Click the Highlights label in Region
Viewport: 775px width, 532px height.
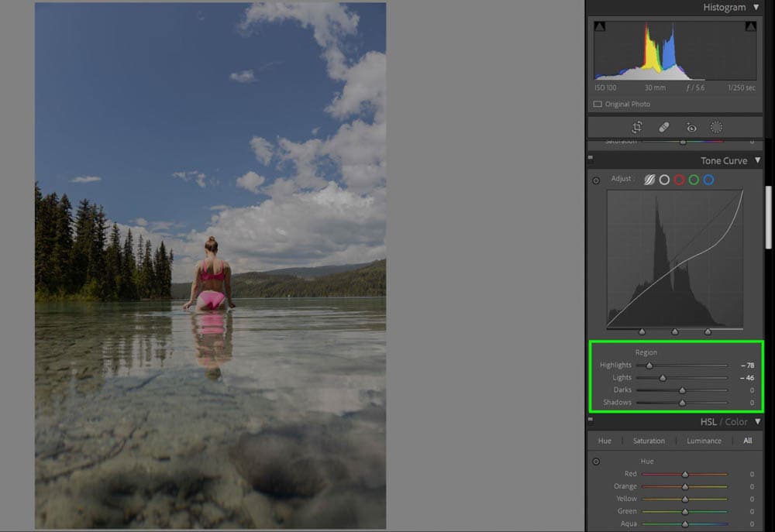point(615,365)
